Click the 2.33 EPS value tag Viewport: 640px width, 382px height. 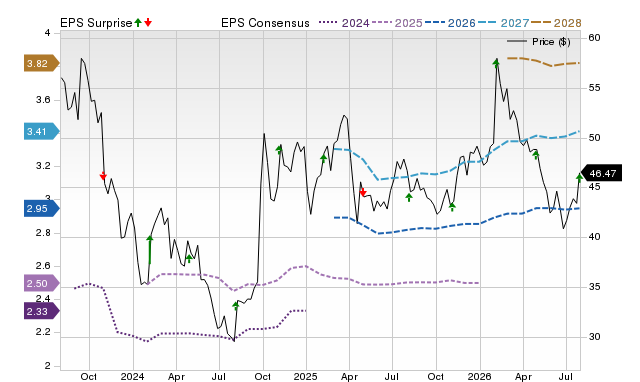42,311
